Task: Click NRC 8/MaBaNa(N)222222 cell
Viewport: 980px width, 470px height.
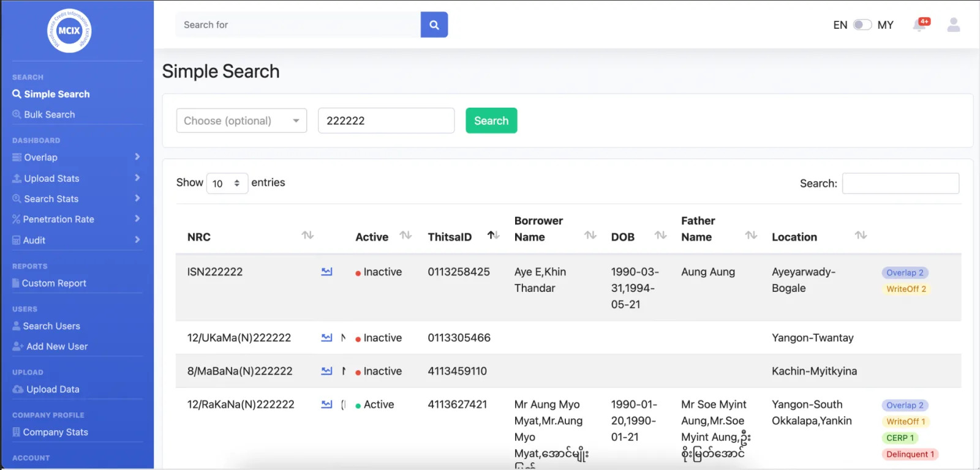Action: point(239,371)
